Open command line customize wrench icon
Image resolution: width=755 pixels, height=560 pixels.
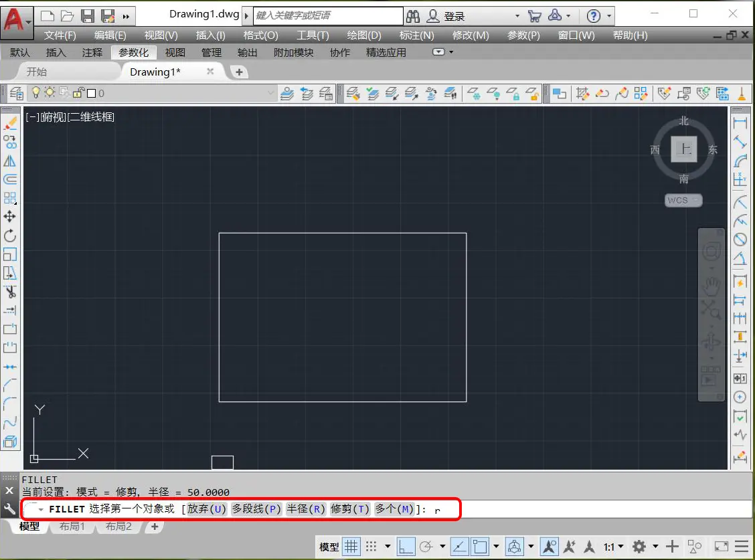(9, 508)
